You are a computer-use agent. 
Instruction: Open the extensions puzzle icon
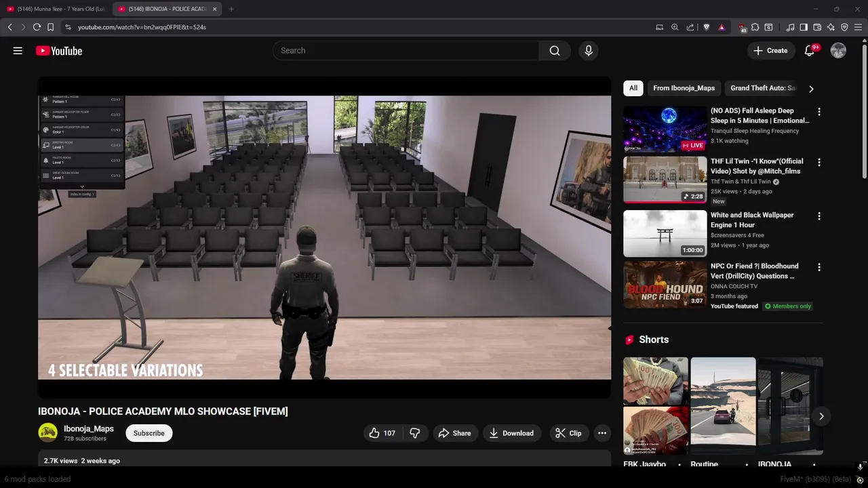click(x=755, y=27)
